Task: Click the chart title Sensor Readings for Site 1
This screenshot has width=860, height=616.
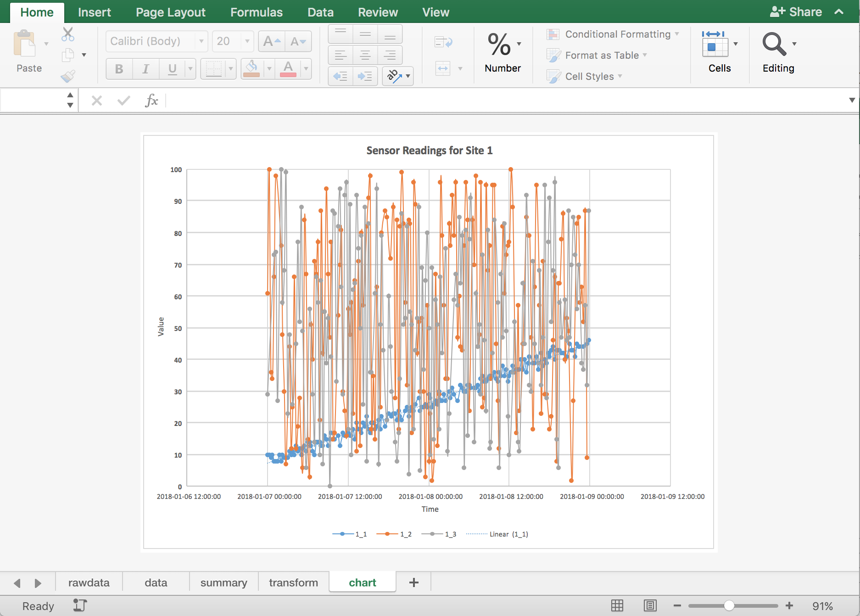Action: (430, 151)
